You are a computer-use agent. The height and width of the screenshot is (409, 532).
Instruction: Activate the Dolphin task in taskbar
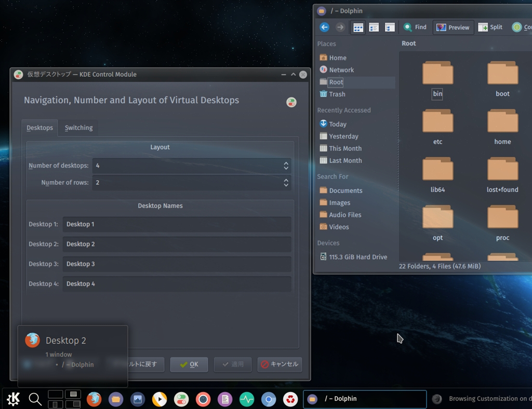[x=365, y=399]
